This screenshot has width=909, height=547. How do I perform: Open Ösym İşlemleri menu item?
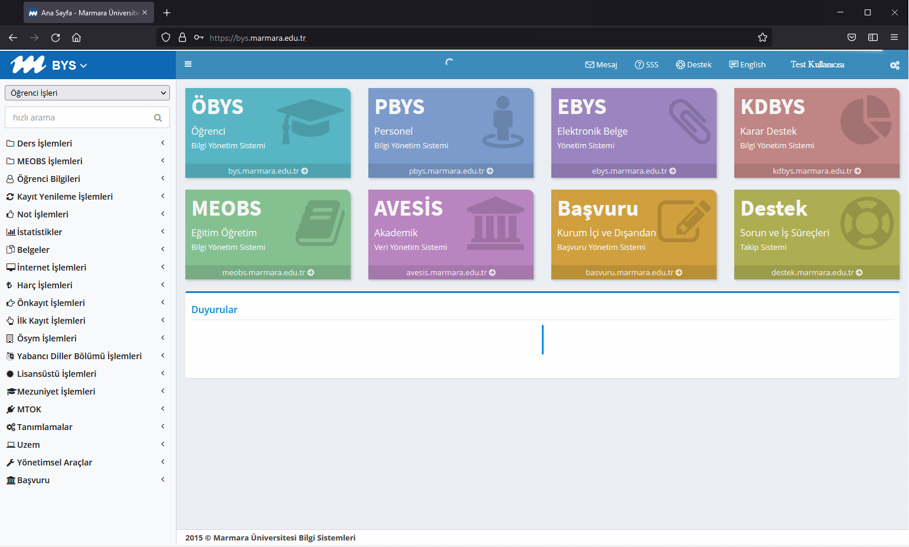click(87, 338)
